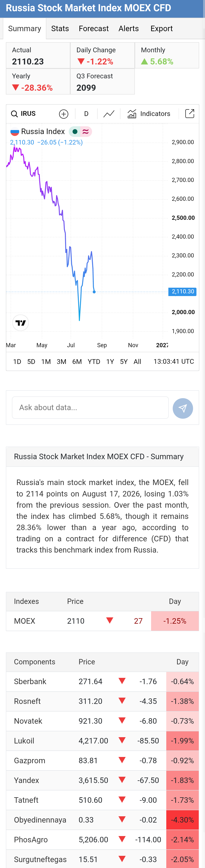Viewport: 205px width, 868px height.
Task: Click the TradingView logo on the chart
Action: coord(20,323)
